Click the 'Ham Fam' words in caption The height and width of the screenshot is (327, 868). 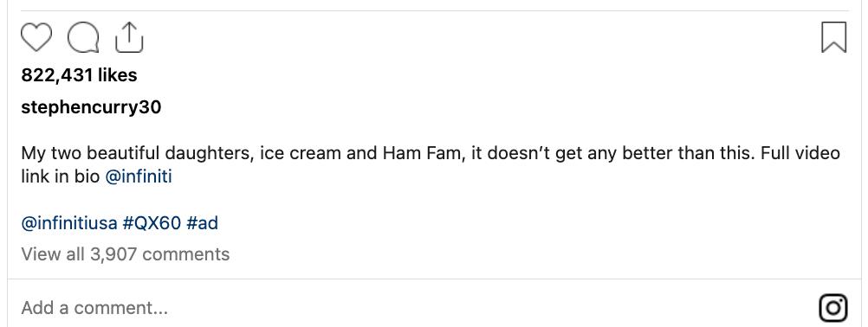point(422,152)
